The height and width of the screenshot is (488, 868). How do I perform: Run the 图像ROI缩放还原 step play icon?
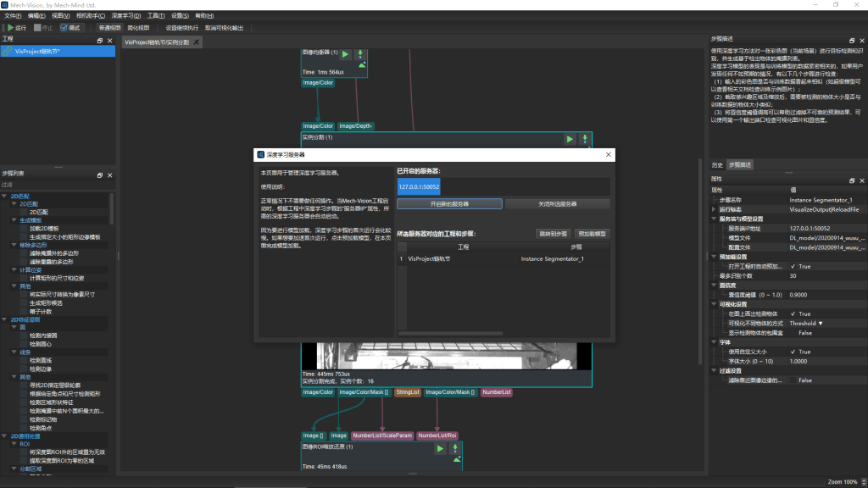click(x=440, y=449)
